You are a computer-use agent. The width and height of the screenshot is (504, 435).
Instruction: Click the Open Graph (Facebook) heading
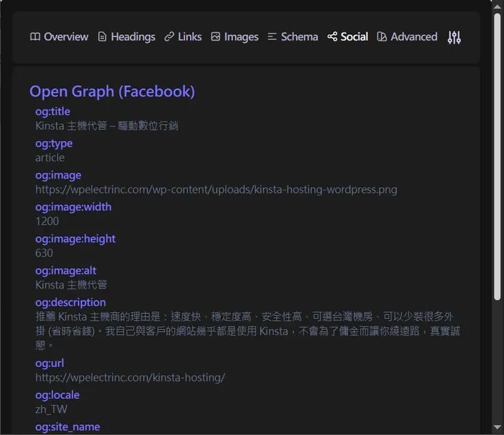(112, 91)
